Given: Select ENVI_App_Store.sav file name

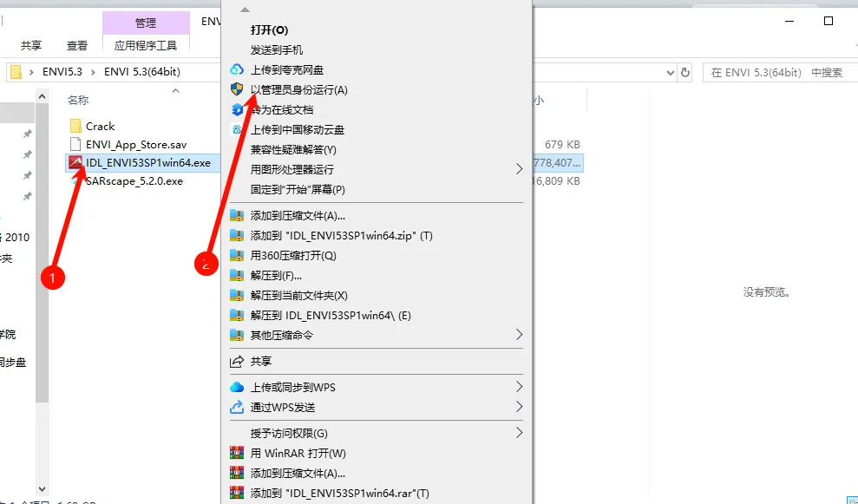Looking at the screenshot, I should coord(136,145).
